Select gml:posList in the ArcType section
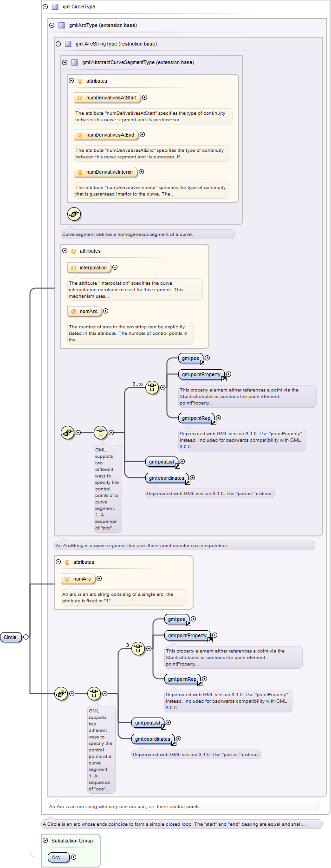331x868 pixels. 149,723
